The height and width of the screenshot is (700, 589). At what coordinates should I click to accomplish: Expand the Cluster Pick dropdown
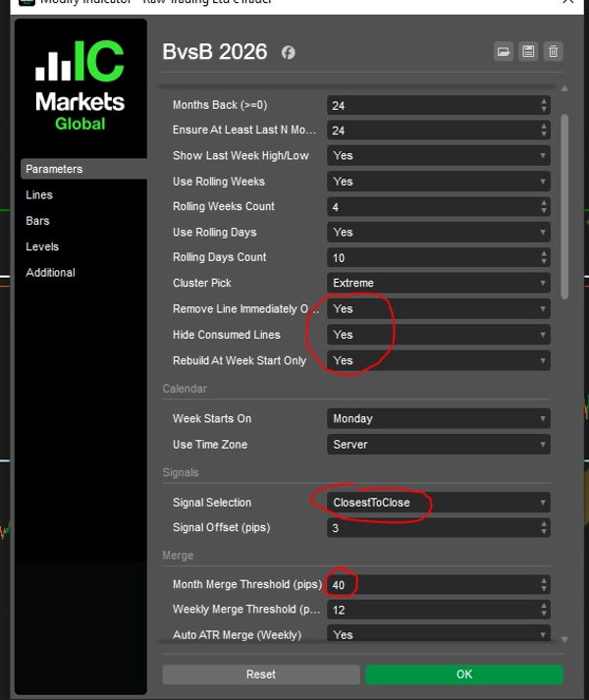click(438, 283)
